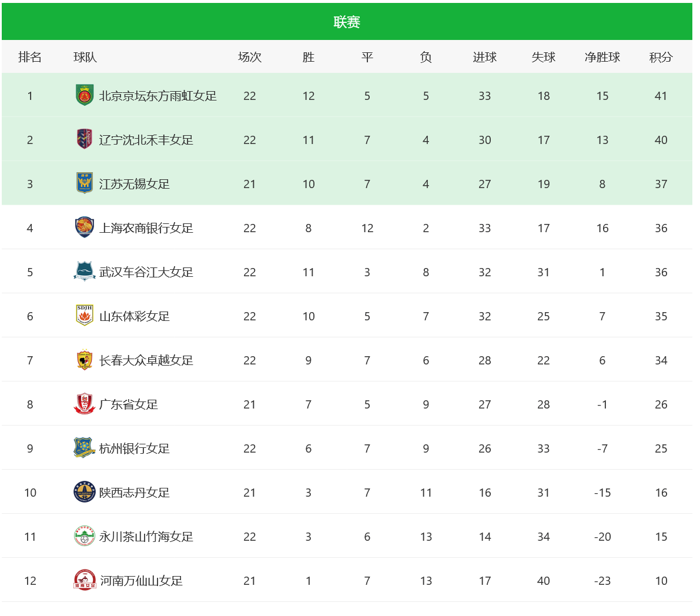700x616 pixels.
Task: Select the 山东体彩女足 SDJH badge
Action: 85,315
